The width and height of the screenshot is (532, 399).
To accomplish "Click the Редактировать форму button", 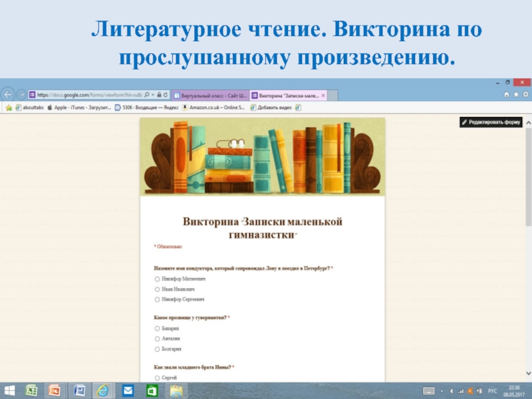I will click(491, 122).
